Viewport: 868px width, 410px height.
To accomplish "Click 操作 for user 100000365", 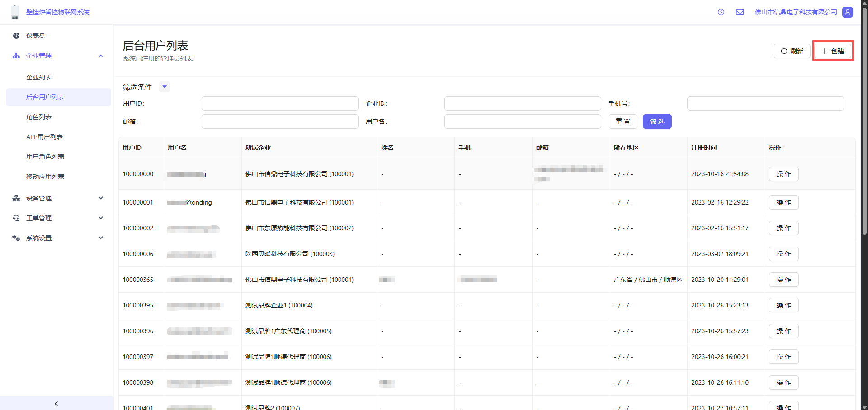I will click(783, 280).
